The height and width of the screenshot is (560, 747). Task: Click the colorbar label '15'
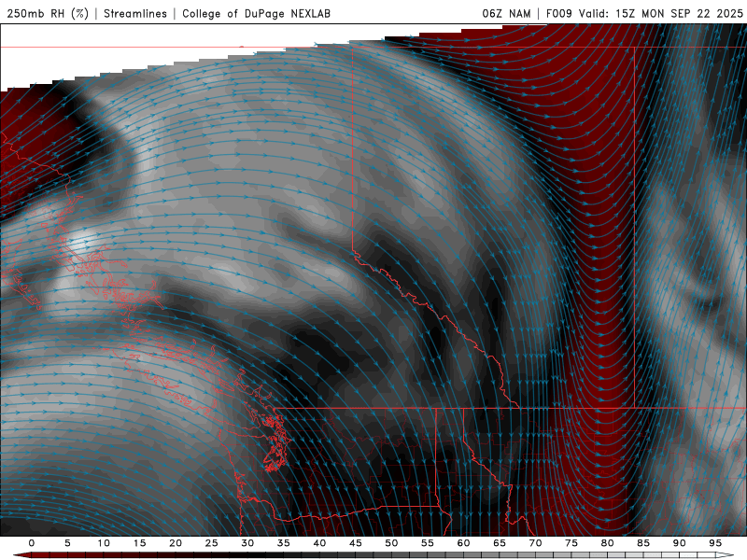[139, 543]
